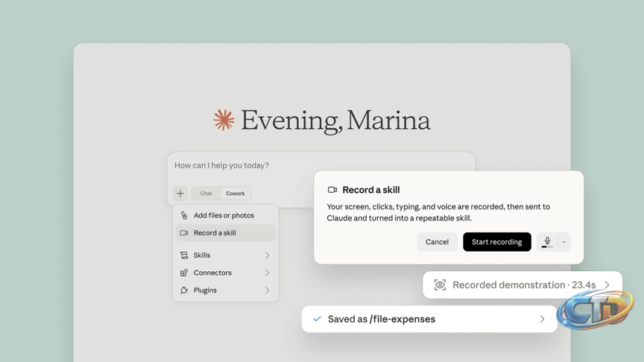The image size is (644, 362).
Task: Switch to the Cowork mode tab
Action: pyautogui.click(x=236, y=194)
